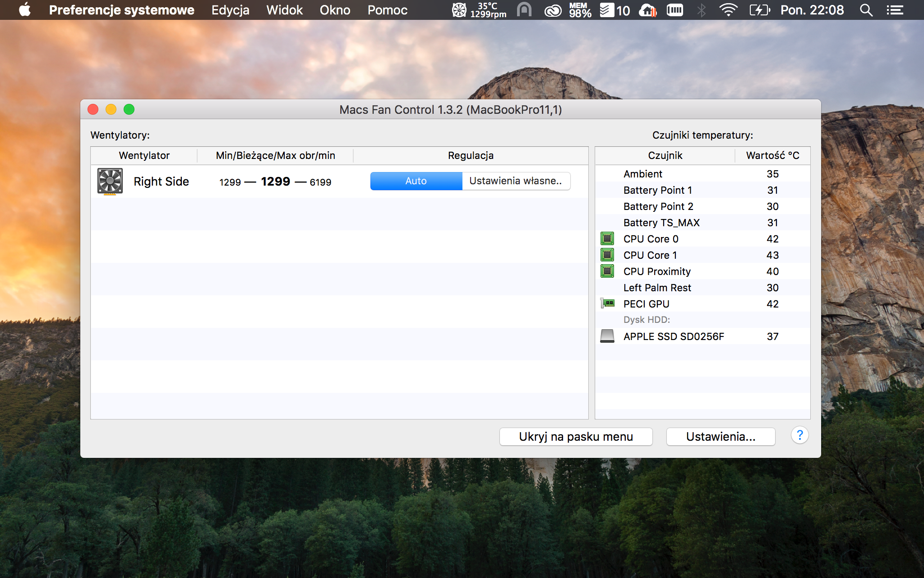Click the MEM 98% menu bar indicator

pos(580,10)
